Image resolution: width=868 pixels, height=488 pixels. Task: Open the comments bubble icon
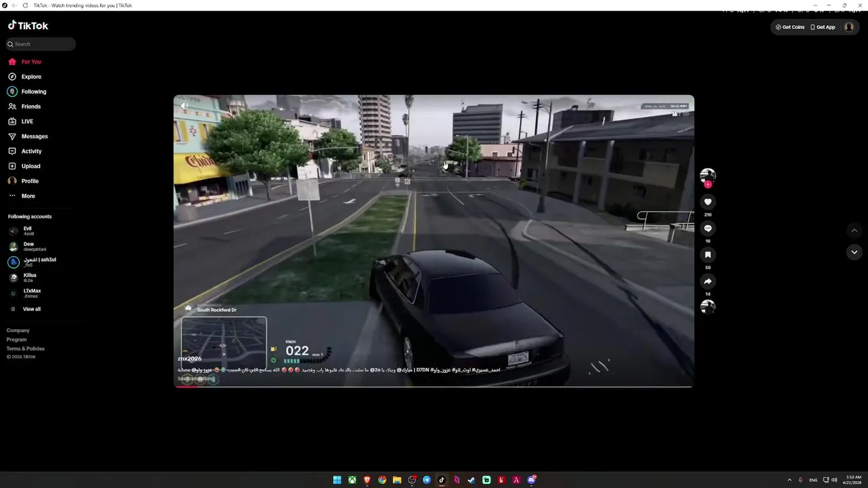pyautogui.click(x=708, y=228)
